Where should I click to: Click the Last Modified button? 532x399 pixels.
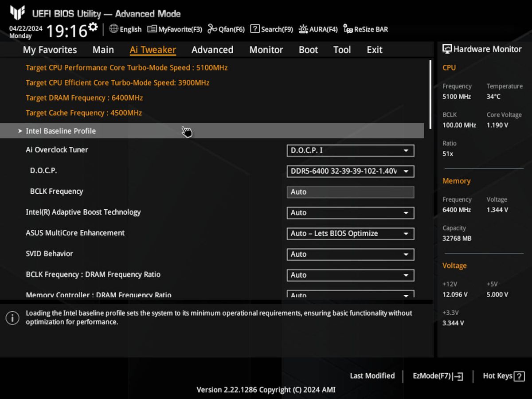click(372, 376)
